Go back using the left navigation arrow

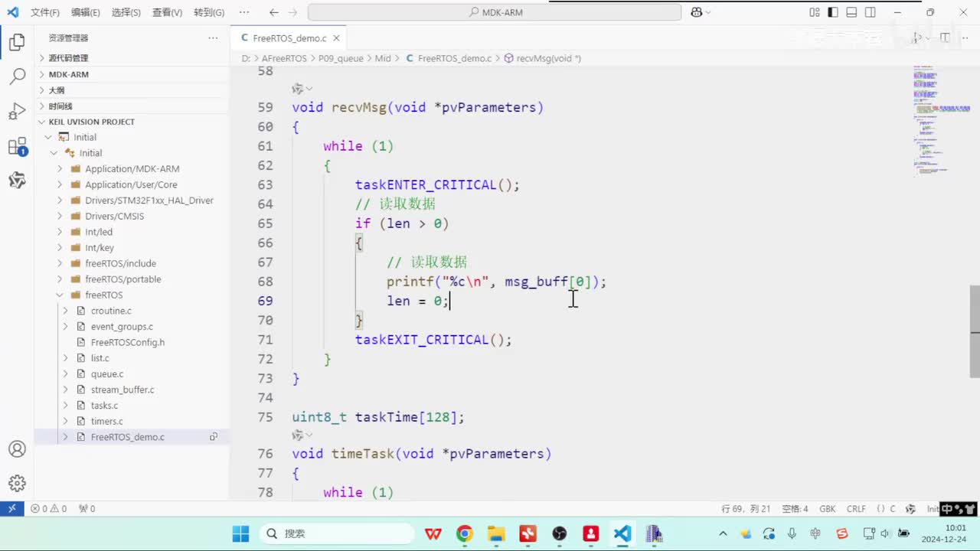(x=274, y=12)
